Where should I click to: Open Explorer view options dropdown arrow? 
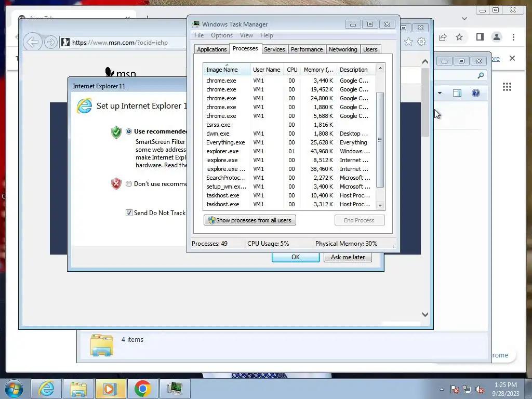440,93
